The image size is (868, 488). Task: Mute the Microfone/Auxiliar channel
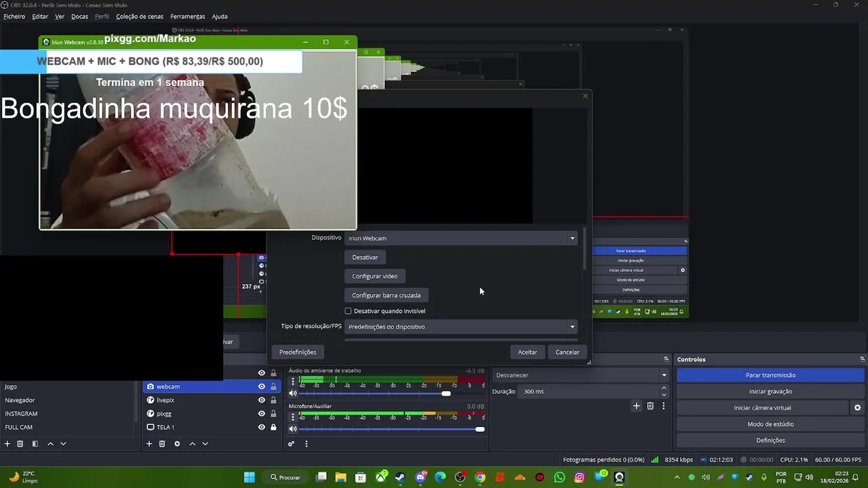[x=293, y=429]
